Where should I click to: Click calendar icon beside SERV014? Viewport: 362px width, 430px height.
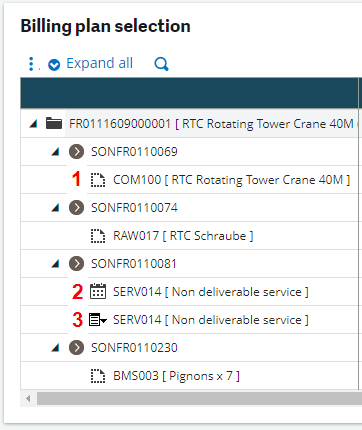[98, 291]
